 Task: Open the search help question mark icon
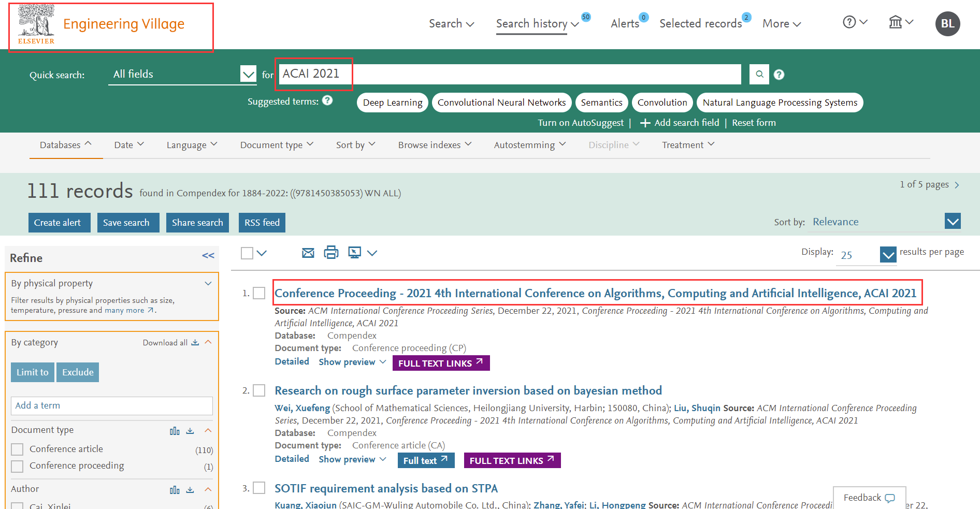tap(779, 75)
